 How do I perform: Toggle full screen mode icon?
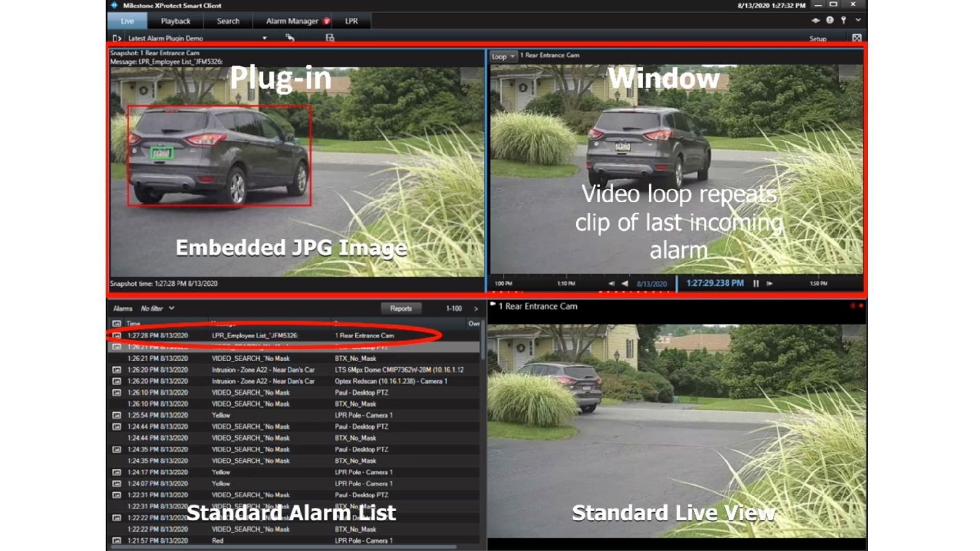[x=856, y=38]
